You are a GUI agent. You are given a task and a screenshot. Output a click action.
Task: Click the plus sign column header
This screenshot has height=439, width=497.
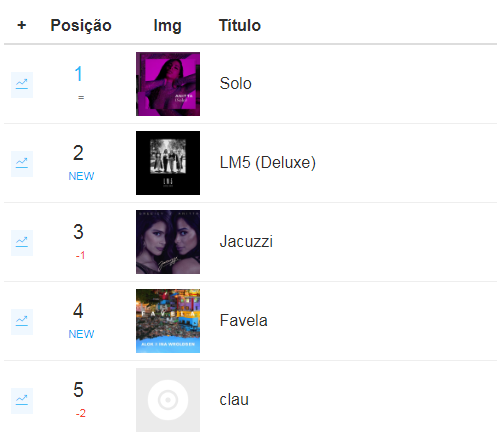coord(22,25)
